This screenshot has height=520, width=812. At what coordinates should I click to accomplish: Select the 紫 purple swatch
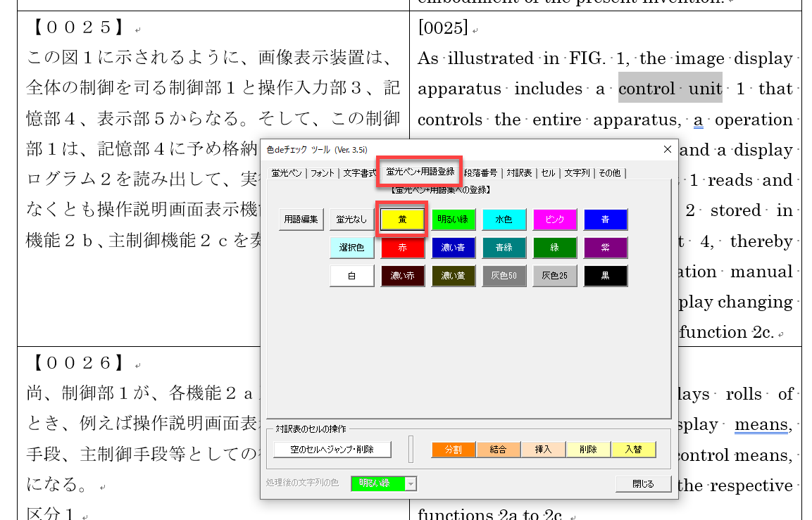point(605,248)
